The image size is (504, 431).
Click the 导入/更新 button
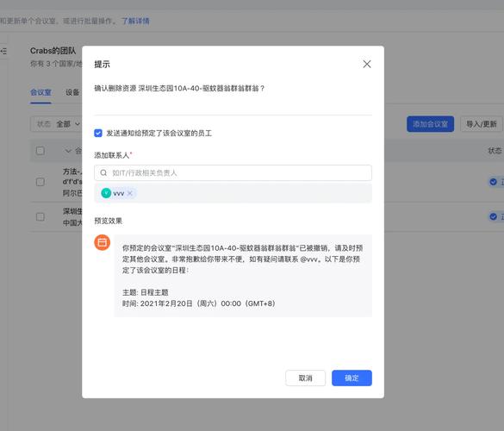click(482, 124)
